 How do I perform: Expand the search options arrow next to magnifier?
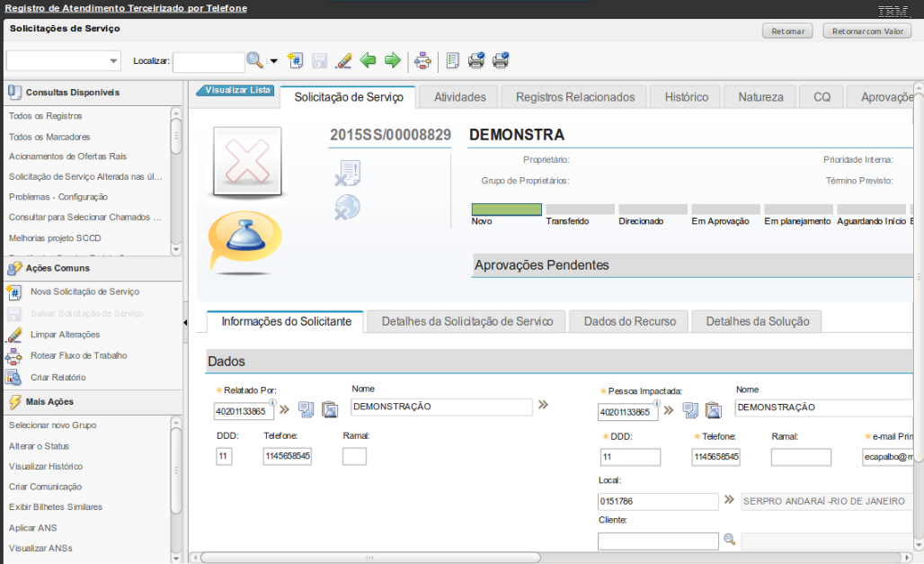click(273, 61)
